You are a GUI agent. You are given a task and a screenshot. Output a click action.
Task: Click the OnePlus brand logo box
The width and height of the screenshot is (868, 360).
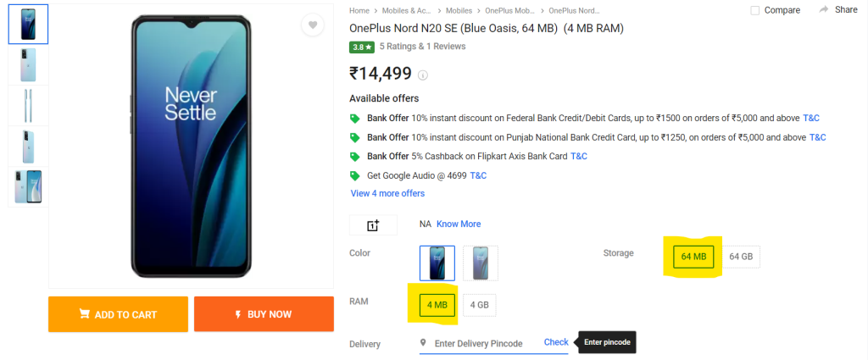(x=373, y=224)
